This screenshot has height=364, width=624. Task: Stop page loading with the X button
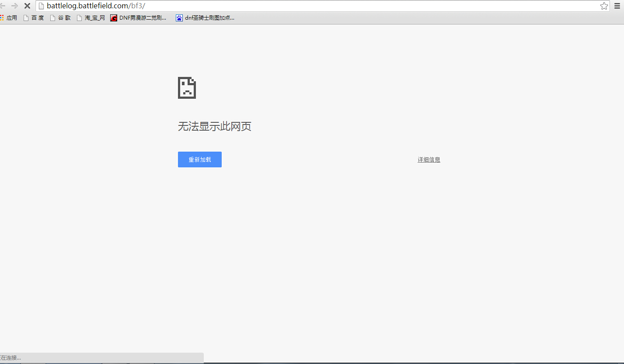click(27, 6)
